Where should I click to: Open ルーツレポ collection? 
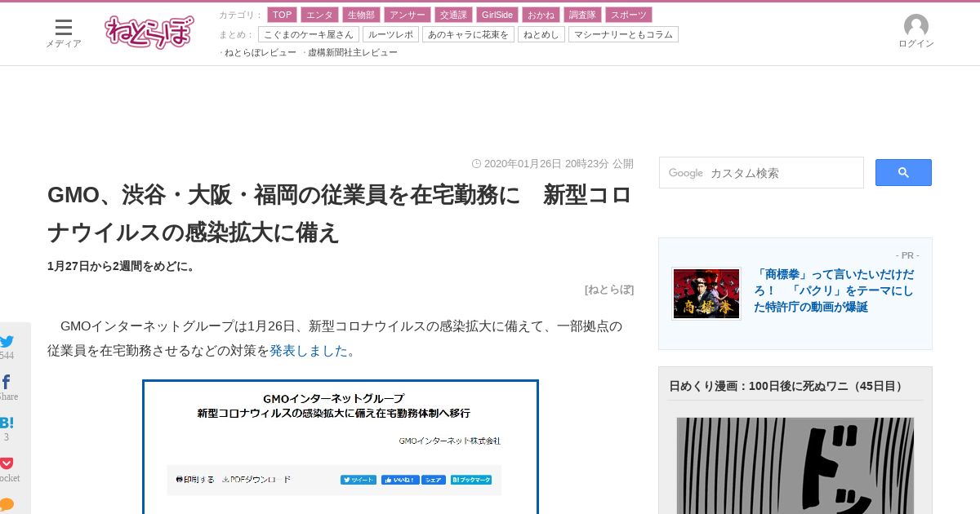coord(390,34)
